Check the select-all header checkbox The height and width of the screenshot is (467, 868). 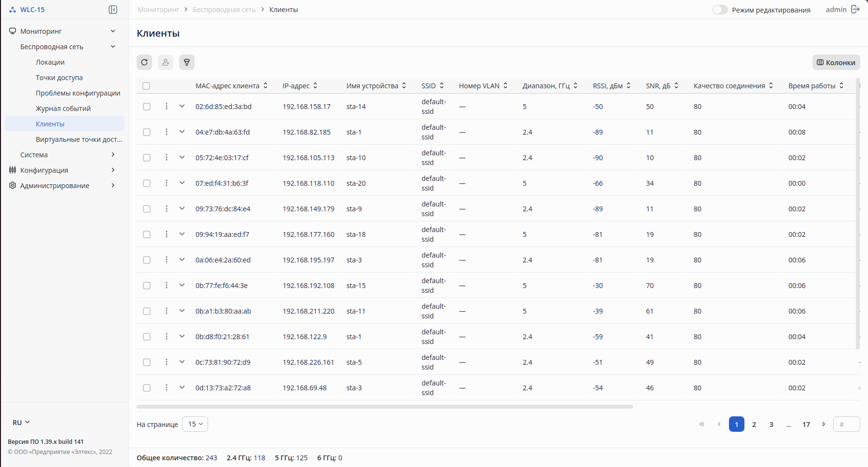coord(146,86)
